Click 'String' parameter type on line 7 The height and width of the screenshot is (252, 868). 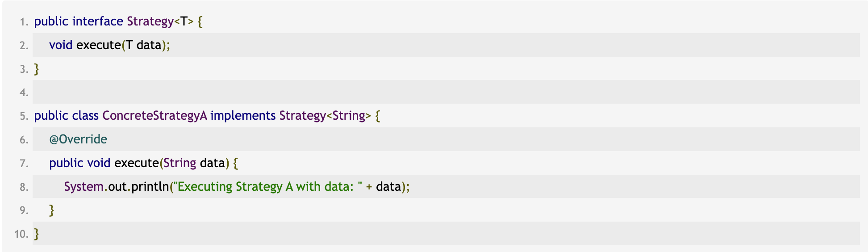point(180,163)
